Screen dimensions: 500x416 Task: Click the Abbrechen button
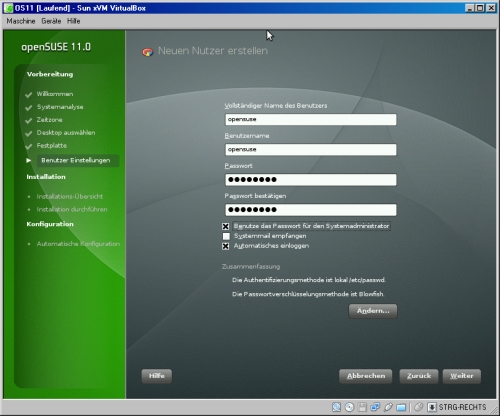(366, 376)
